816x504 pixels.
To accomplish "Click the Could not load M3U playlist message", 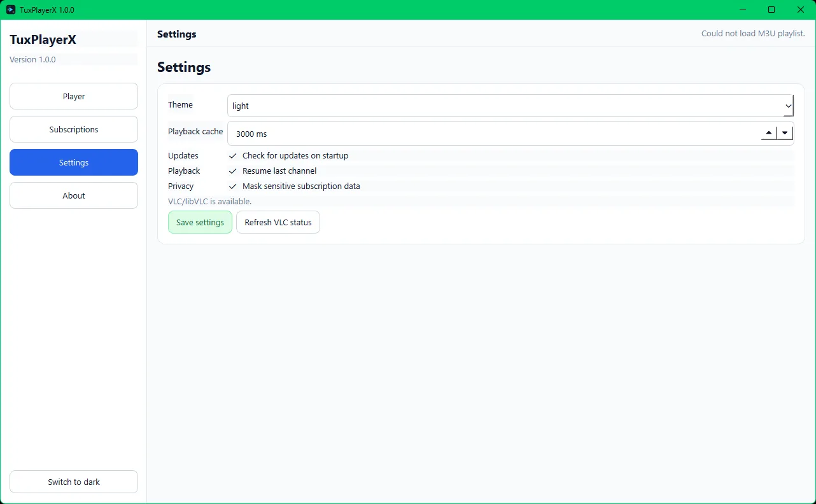I will coord(753,33).
